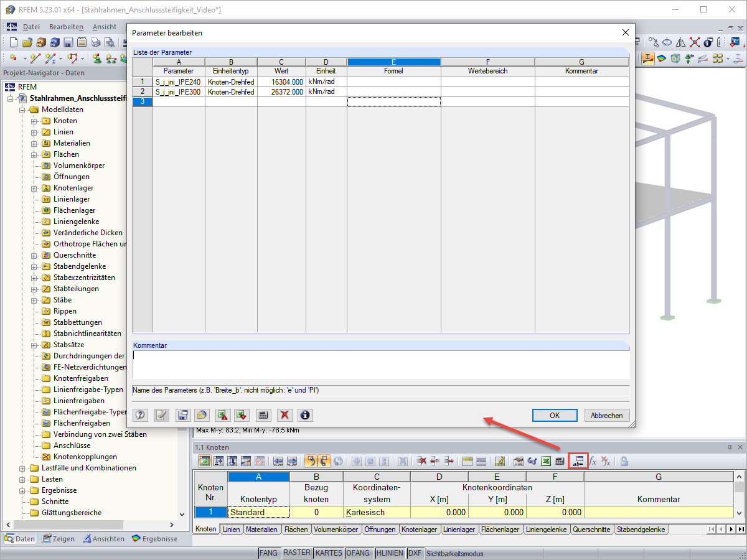747x560 pixels.
Task: Open dropdown arrow next to new node tool
Action: pyautogui.click(x=24, y=58)
